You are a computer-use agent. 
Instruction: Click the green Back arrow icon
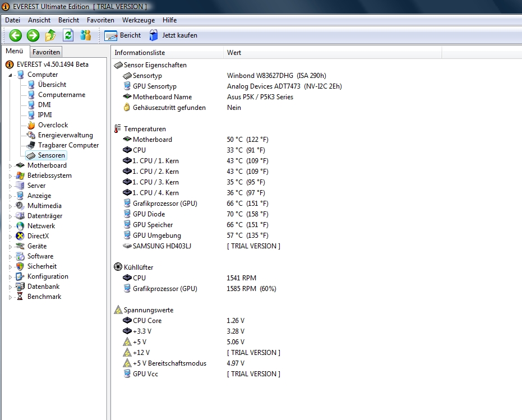coord(15,35)
